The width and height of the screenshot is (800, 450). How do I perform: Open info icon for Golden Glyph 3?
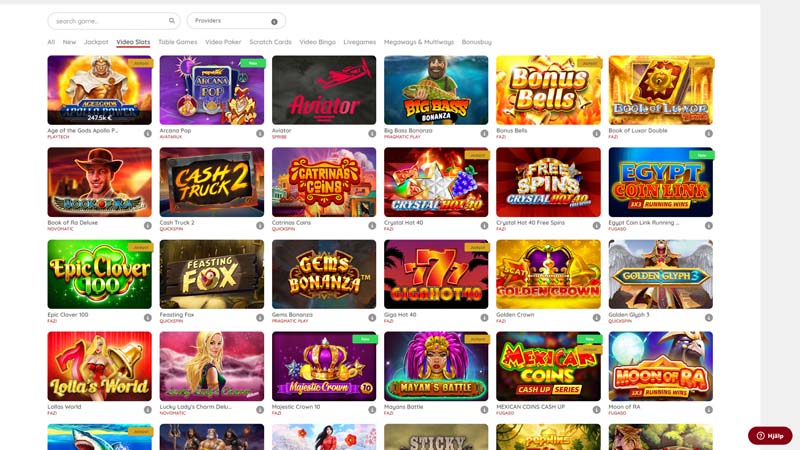click(709, 317)
